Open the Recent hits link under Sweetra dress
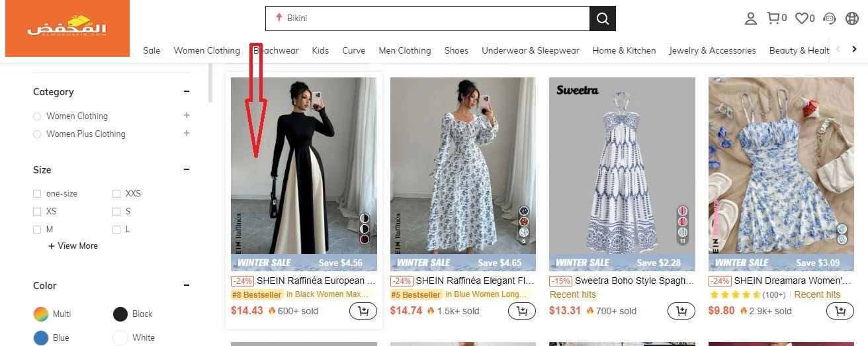This screenshot has height=346, width=868. (573, 294)
